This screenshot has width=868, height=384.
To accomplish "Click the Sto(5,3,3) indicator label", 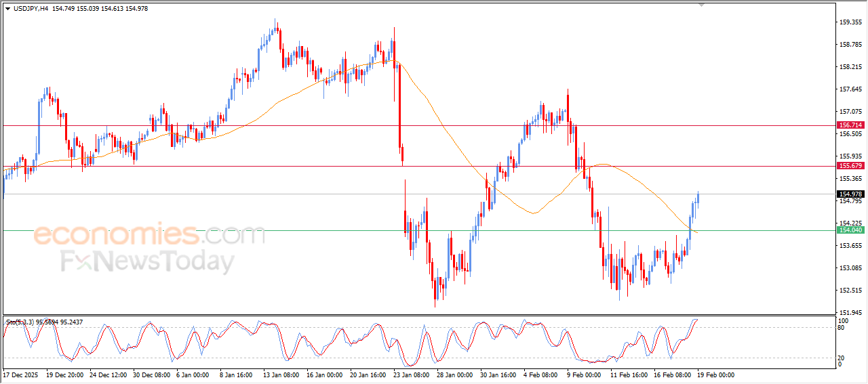I will 20,322.
